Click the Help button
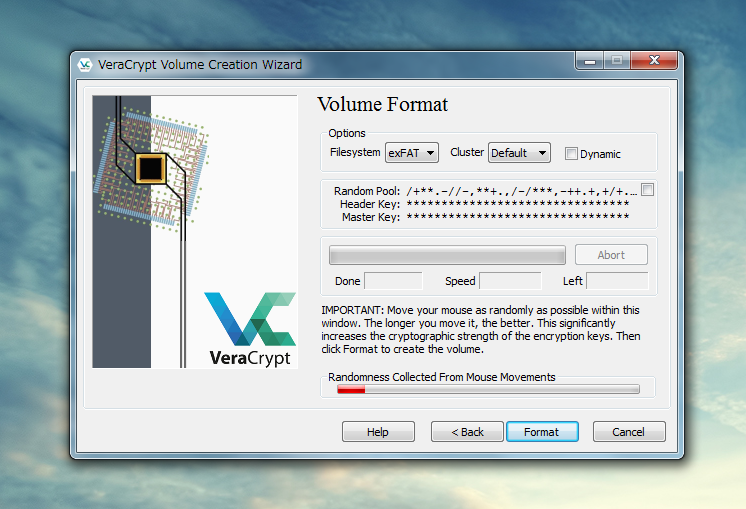 tap(378, 431)
